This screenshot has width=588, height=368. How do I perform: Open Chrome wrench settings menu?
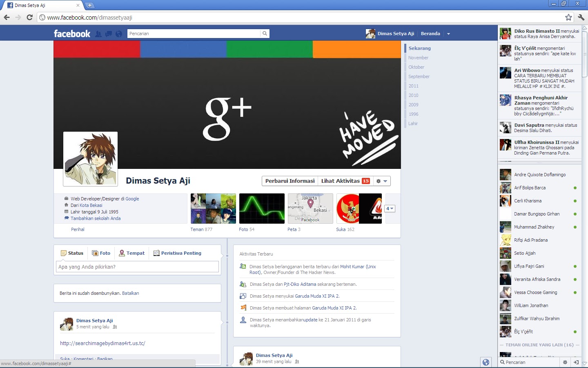point(581,17)
